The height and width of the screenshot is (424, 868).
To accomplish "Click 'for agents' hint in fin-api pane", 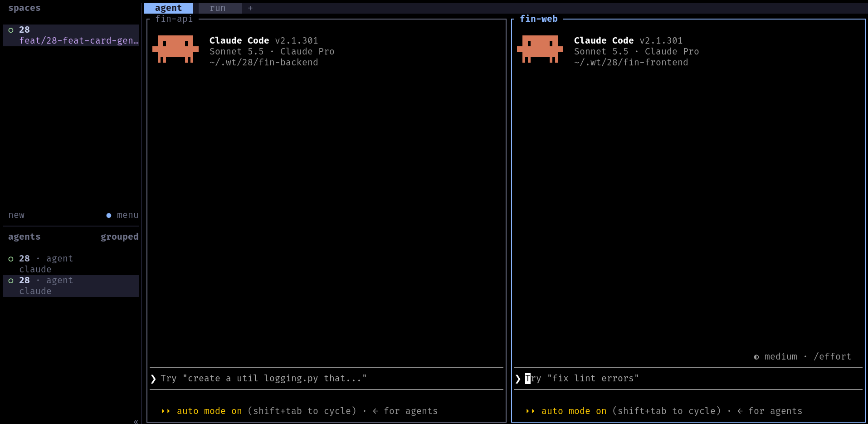I will pos(411,411).
